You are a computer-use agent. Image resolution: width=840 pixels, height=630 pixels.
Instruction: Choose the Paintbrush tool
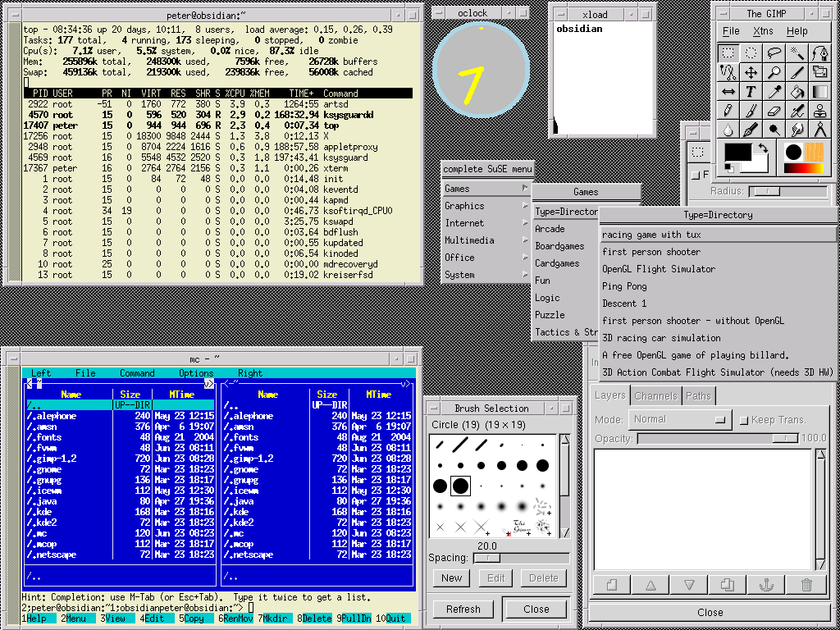[x=751, y=111]
